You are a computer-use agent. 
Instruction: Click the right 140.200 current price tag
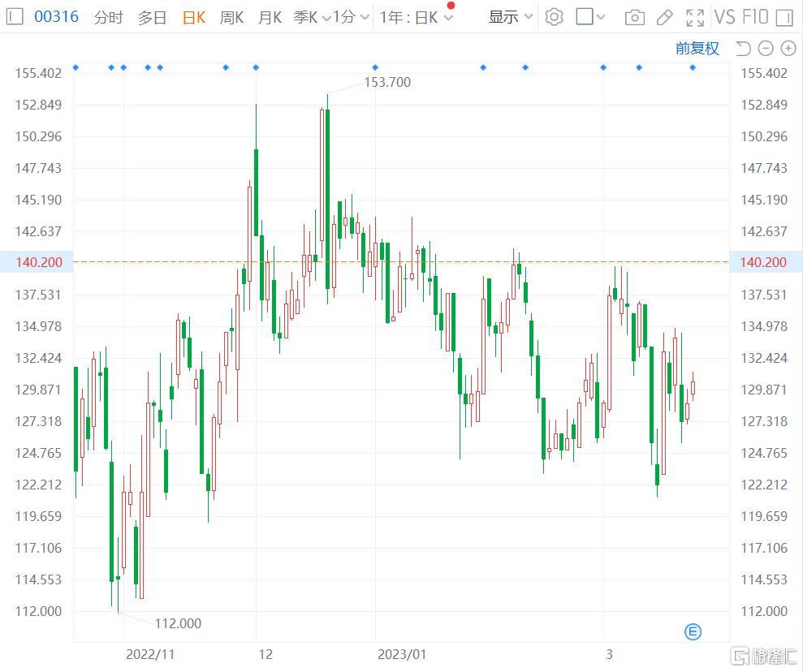[766, 262]
